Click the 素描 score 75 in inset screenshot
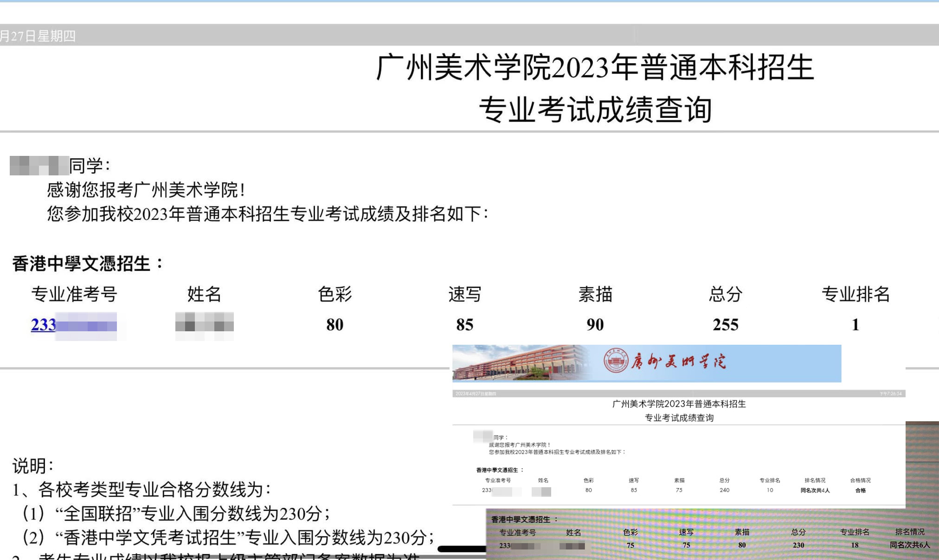 [679, 490]
